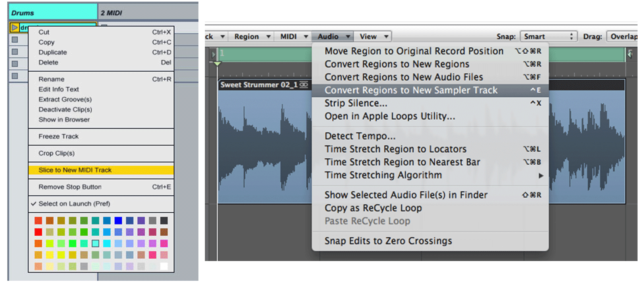Click the right cycle locator handle

tap(630, 54)
